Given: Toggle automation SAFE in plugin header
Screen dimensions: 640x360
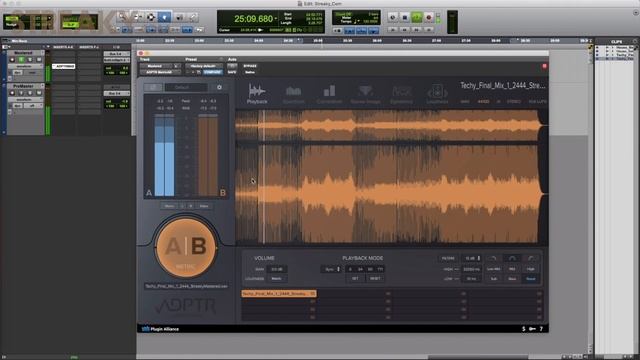Looking at the screenshot, I should pyautogui.click(x=232, y=72).
